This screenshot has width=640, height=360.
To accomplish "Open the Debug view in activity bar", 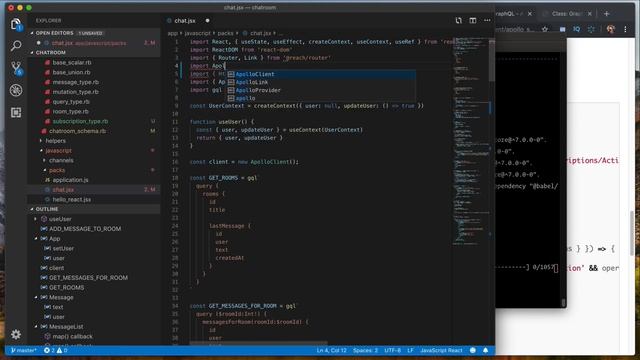I will point(16,90).
